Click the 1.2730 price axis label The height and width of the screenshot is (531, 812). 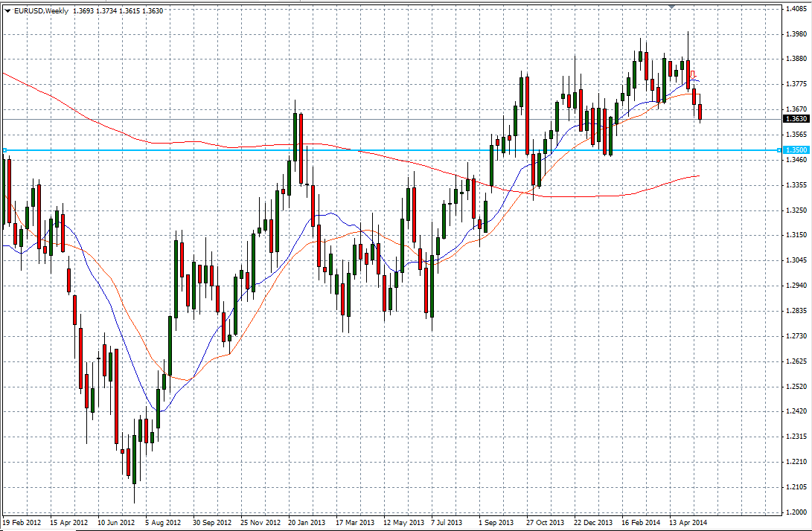(796, 336)
